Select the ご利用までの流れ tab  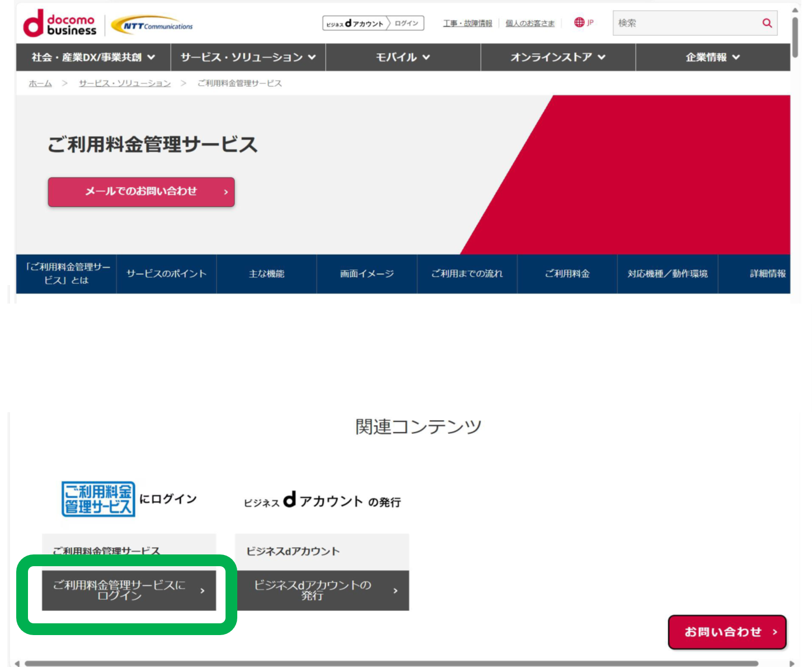tap(467, 274)
